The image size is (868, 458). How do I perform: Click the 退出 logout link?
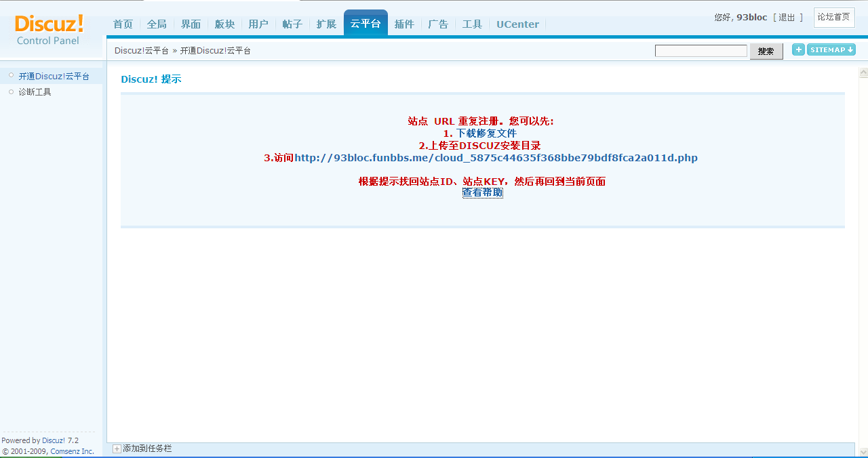[787, 18]
